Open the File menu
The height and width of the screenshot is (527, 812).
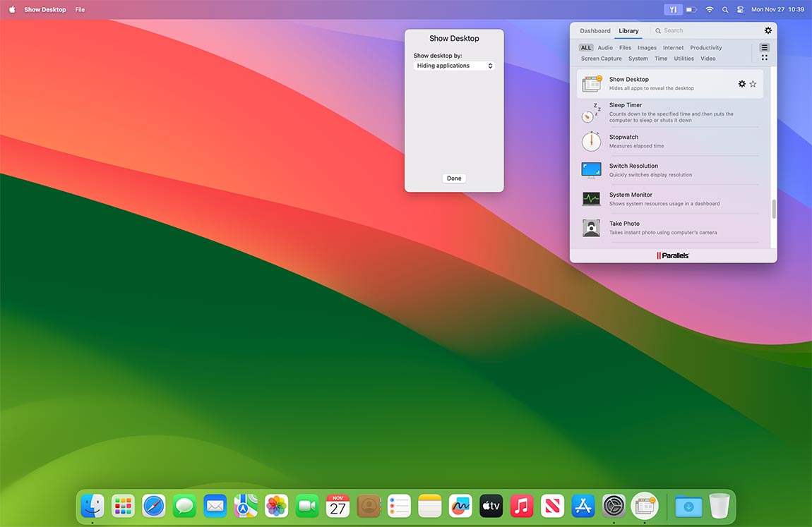(x=80, y=9)
